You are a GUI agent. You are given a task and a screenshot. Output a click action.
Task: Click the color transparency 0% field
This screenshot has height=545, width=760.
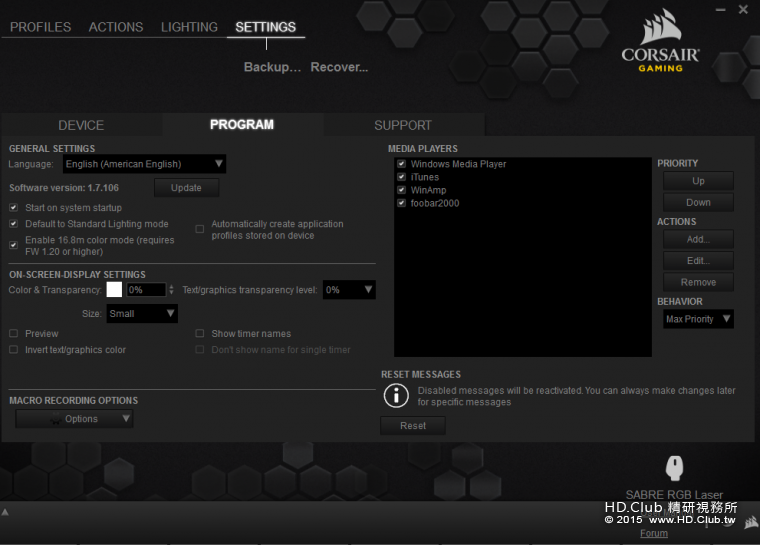click(146, 290)
